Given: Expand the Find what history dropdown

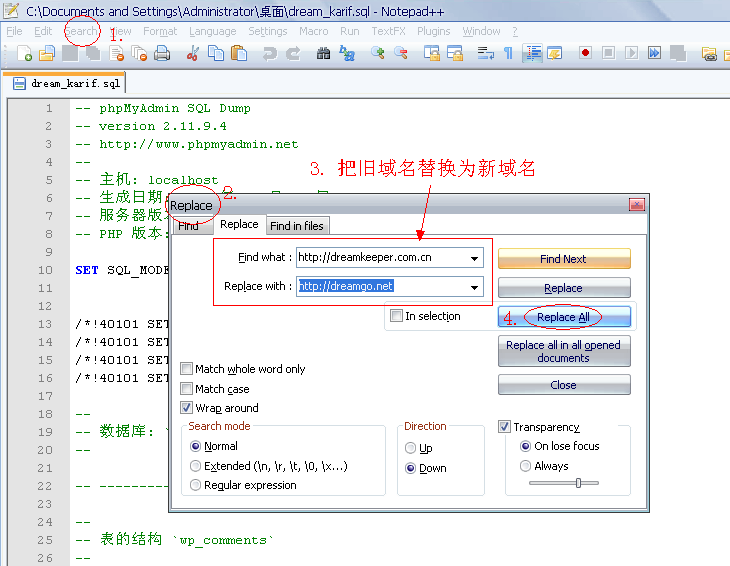Looking at the screenshot, I should (474, 258).
